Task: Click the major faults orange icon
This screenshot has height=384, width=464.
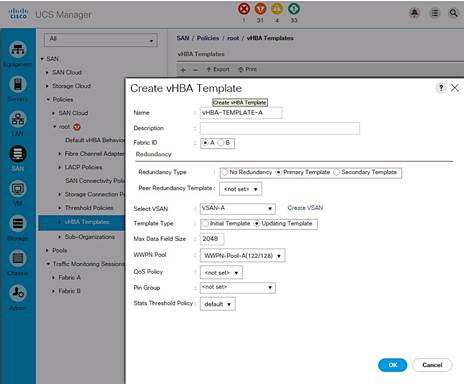Action: 260,9
